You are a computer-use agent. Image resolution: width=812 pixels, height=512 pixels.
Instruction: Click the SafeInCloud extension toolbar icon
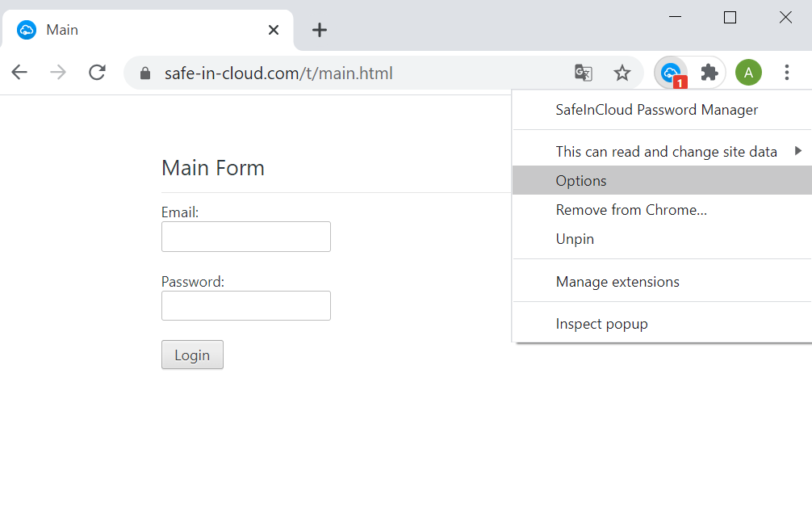tap(670, 73)
